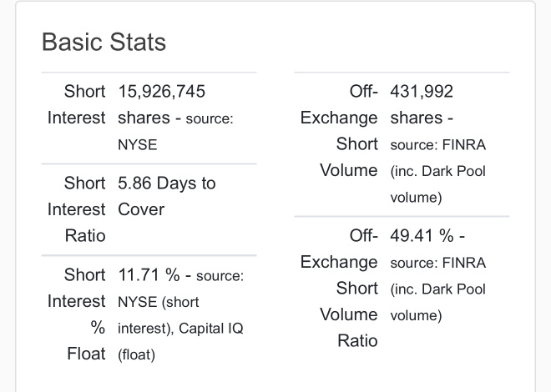This screenshot has width=551, height=392.
Task: Click the Dark Pool volume note under 431,992
Action: [x=437, y=184]
